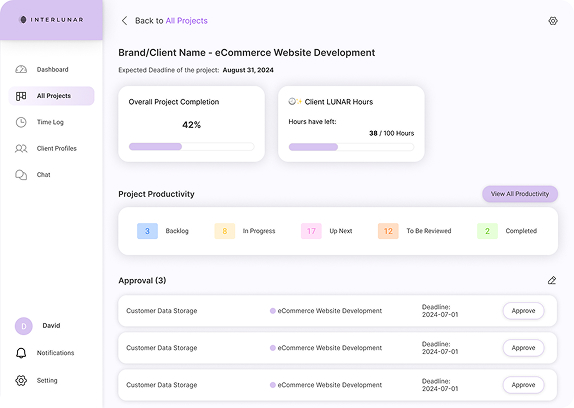
Task: Click the Up Next label
Action: point(341,231)
